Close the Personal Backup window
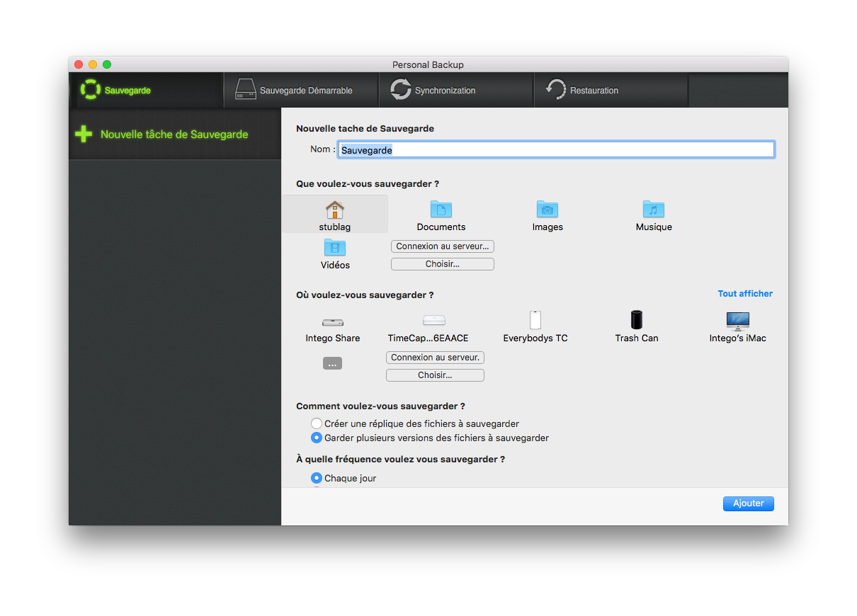This screenshot has height=616, width=857. point(79,64)
